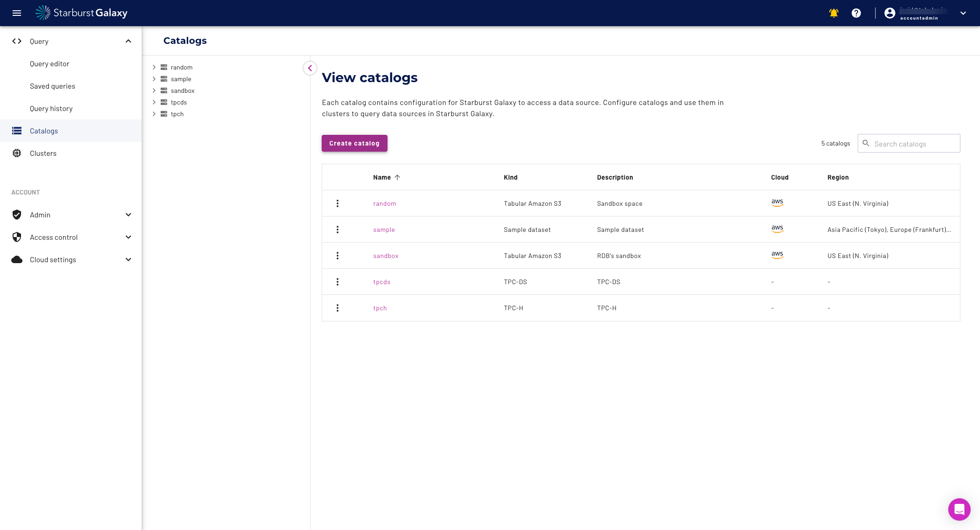Expand the Admin section
980x530 pixels.
tap(128, 215)
